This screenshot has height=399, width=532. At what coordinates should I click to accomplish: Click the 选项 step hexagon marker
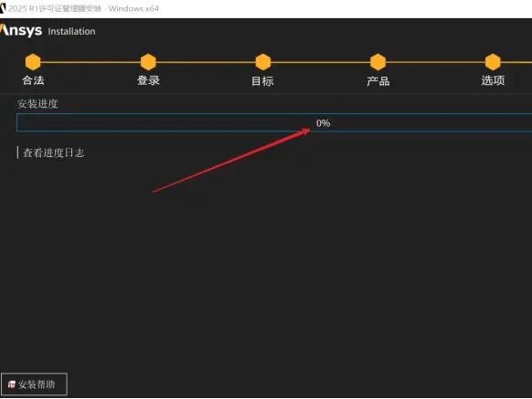click(x=493, y=62)
